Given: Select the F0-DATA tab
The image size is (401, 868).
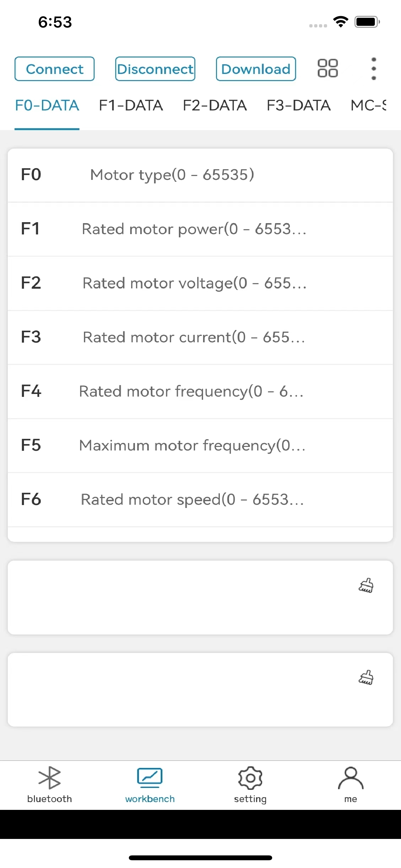Looking at the screenshot, I should pos(47,106).
